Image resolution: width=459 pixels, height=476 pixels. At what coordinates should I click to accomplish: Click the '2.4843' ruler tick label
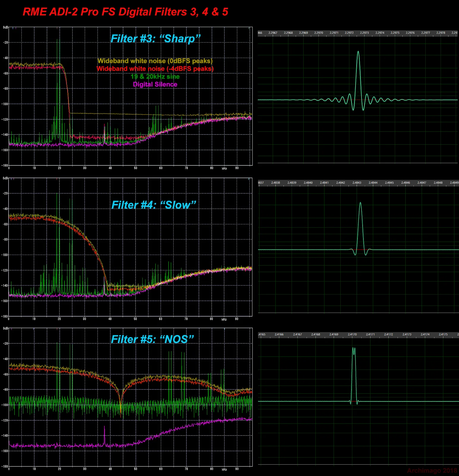coord(357,183)
